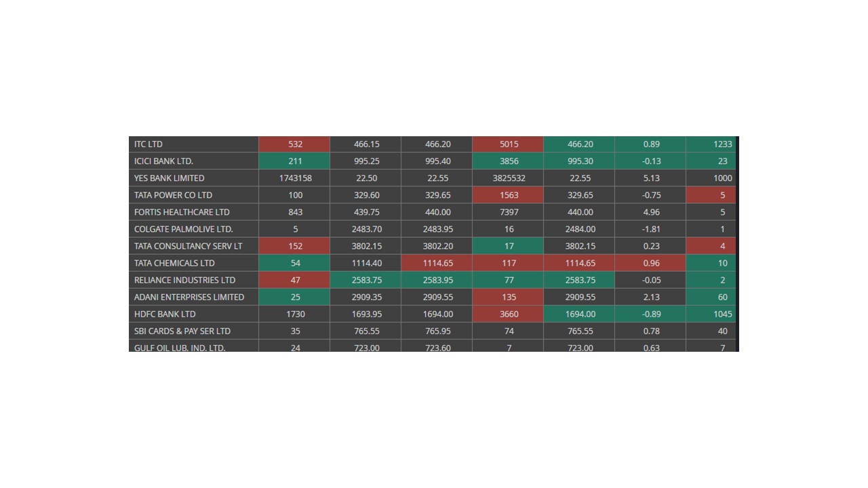Viewport: 868px width, 488px height.
Task: Click green bid quantity 25 for Adani
Action: pos(294,297)
